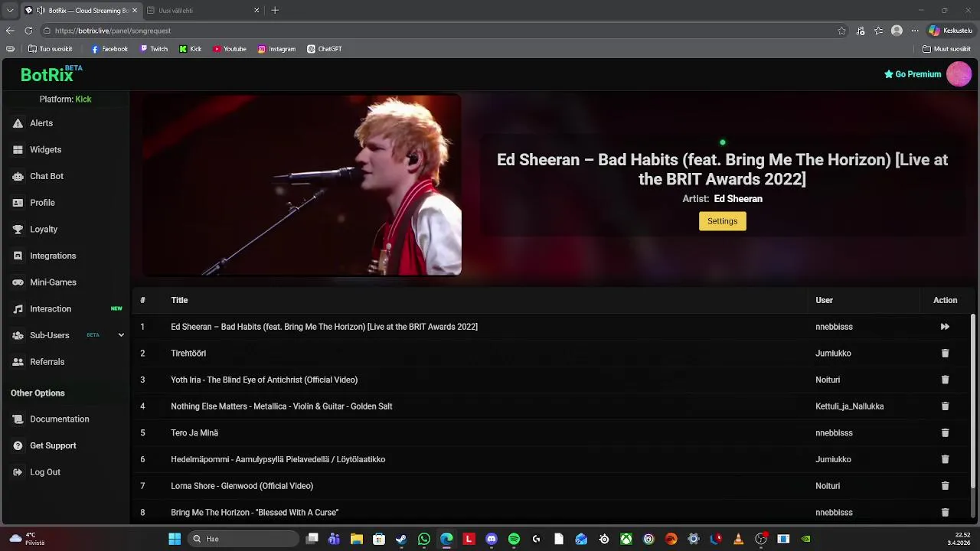The height and width of the screenshot is (551, 980).
Task: Open the ChatGPT bookmark
Action: point(325,49)
